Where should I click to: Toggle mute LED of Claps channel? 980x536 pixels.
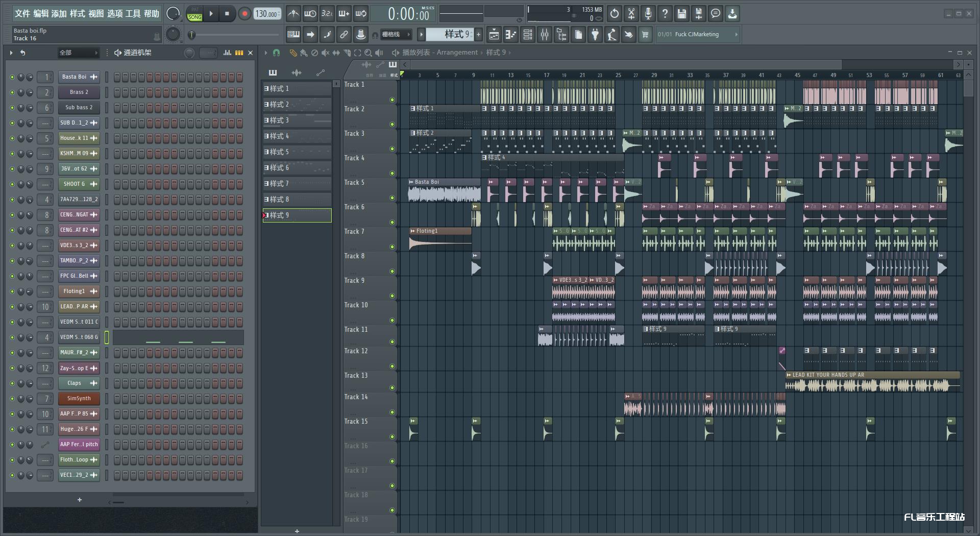(x=12, y=383)
